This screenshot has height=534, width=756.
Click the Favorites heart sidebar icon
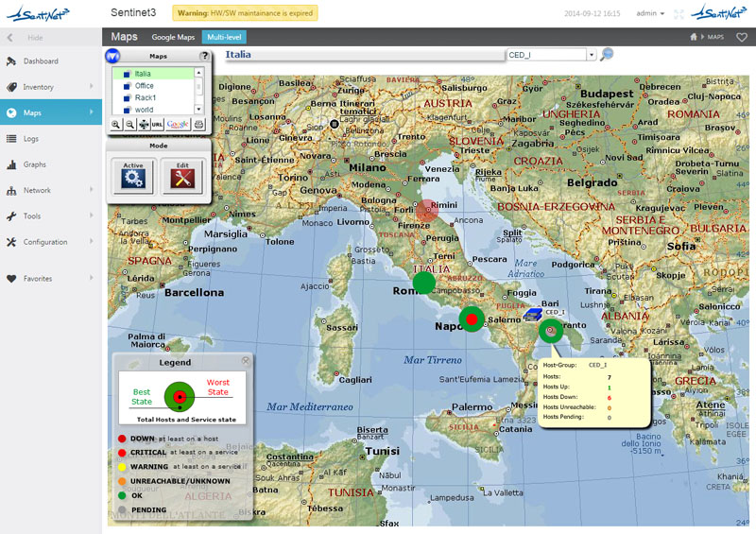pos(11,279)
